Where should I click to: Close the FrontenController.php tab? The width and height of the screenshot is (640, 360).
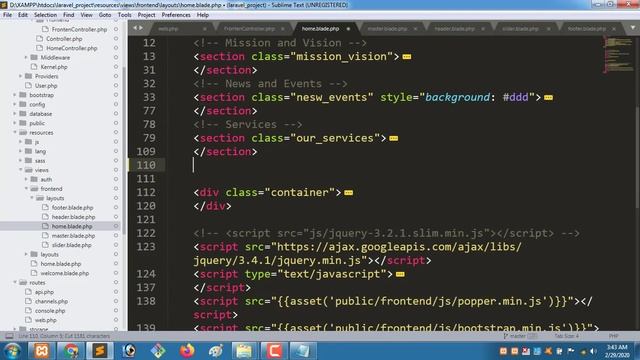pyautogui.click(x=282, y=29)
